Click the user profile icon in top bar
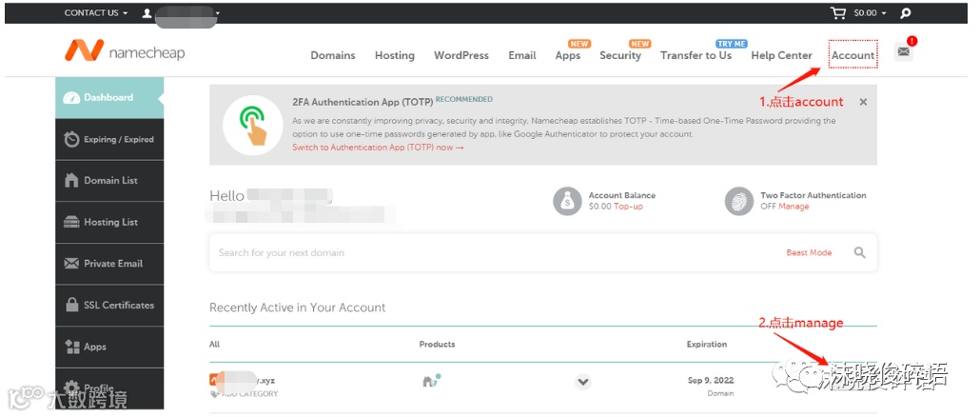 tap(147, 12)
